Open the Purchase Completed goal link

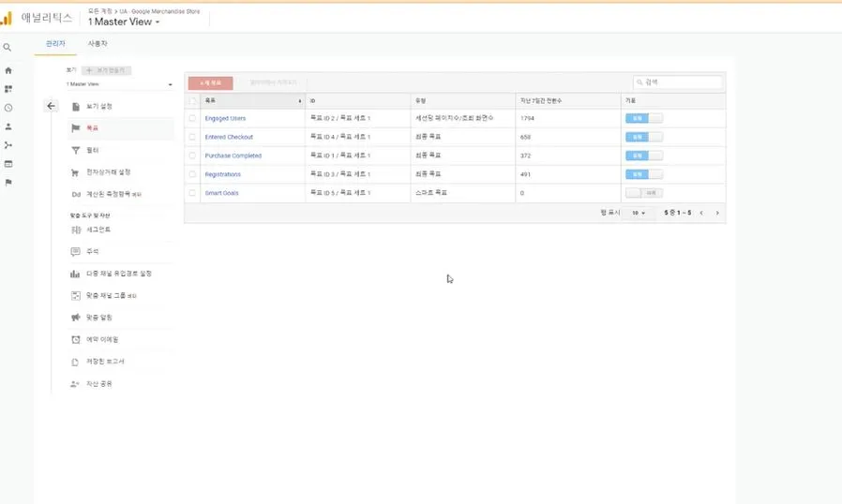tap(233, 156)
